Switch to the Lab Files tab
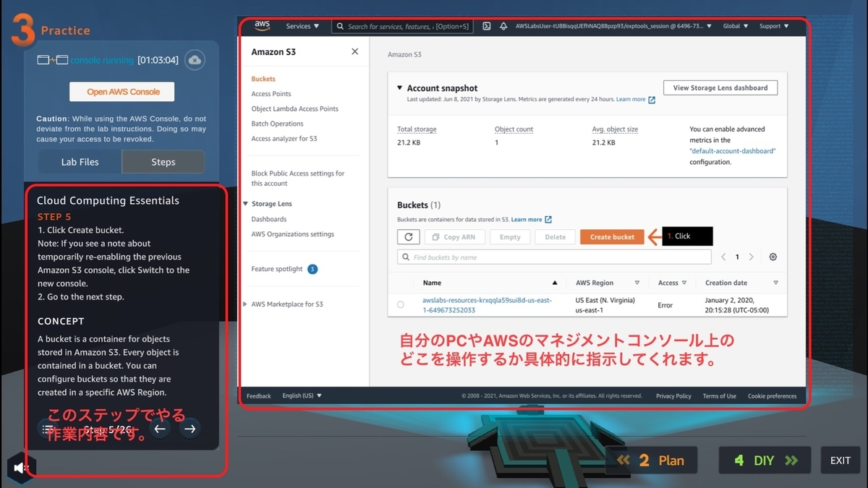Viewport: 868px width, 488px height. coord(80,162)
